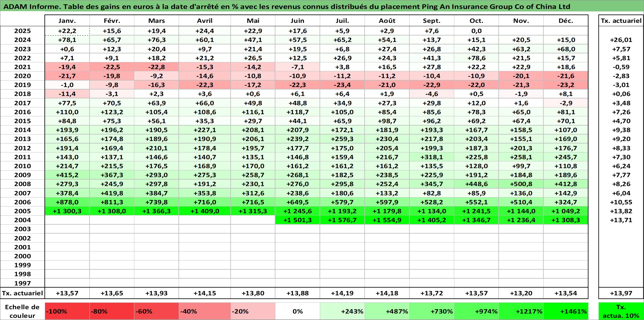Viewport: 644px width, 320px height.
Task: Click the 'Janv.' column header
Action: [x=67, y=21]
